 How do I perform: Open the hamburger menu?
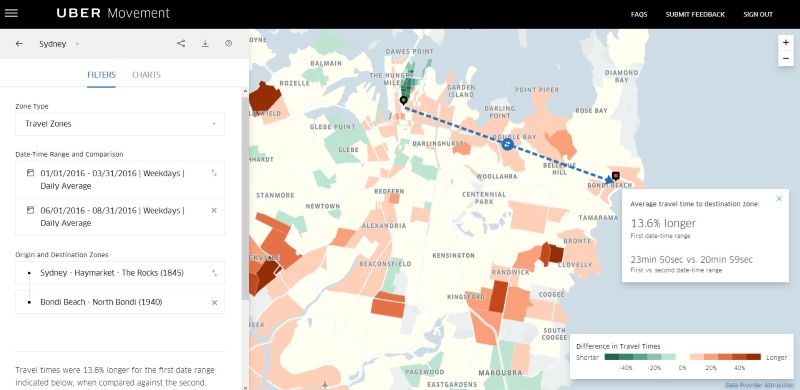11,14
